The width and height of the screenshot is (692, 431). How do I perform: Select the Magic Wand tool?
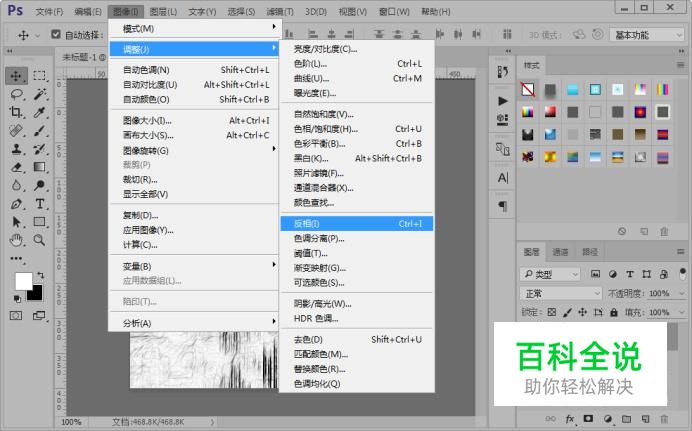click(x=40, y=94)
